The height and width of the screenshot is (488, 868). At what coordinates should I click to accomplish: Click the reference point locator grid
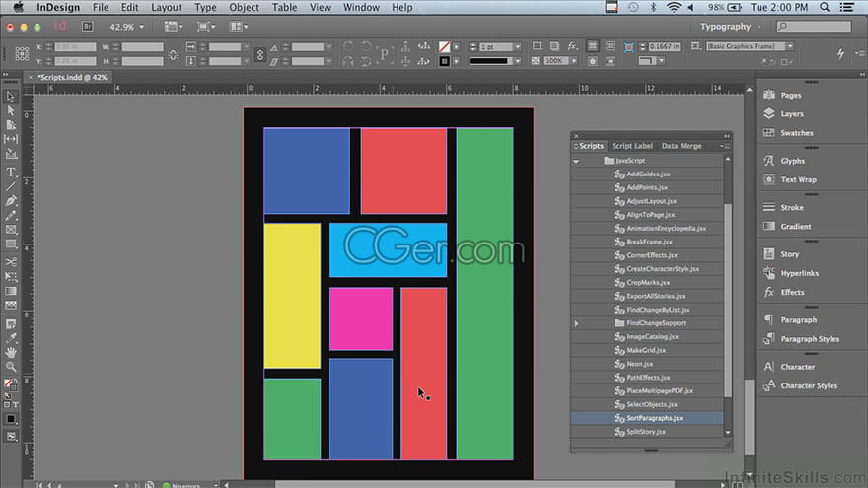(x=22, y=53)
